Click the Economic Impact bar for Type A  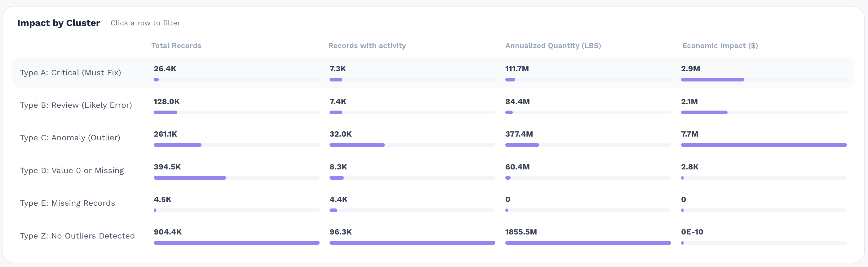[x=712, y=80]
